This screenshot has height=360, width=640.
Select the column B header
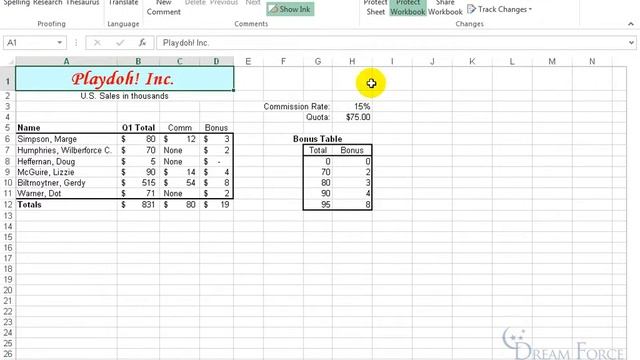tap(138, 61)
